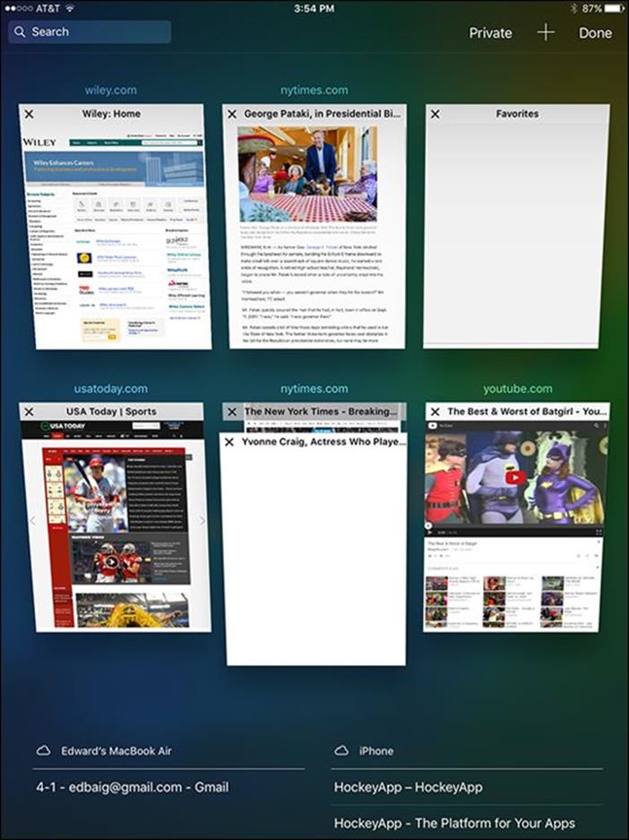This screenshot has width=629, height=840.
Task: Tap the Bluetooth icon in status bar
Action: 573,8
